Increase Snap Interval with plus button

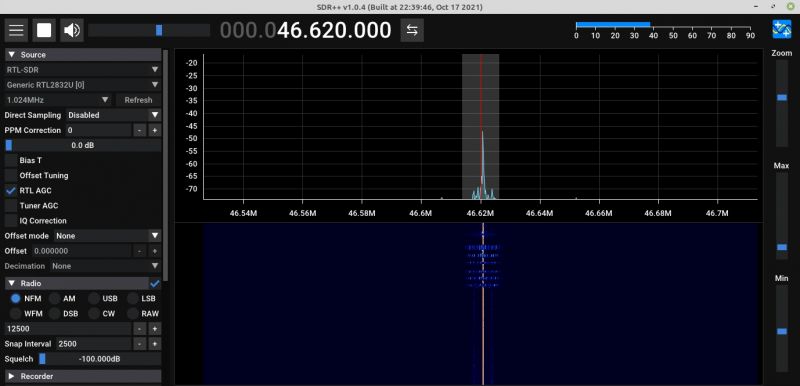point(155,344)
